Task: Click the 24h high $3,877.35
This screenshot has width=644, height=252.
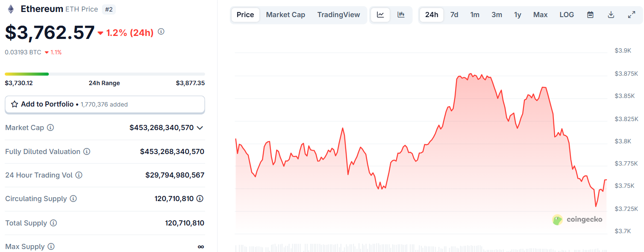Action: point(190,83)
